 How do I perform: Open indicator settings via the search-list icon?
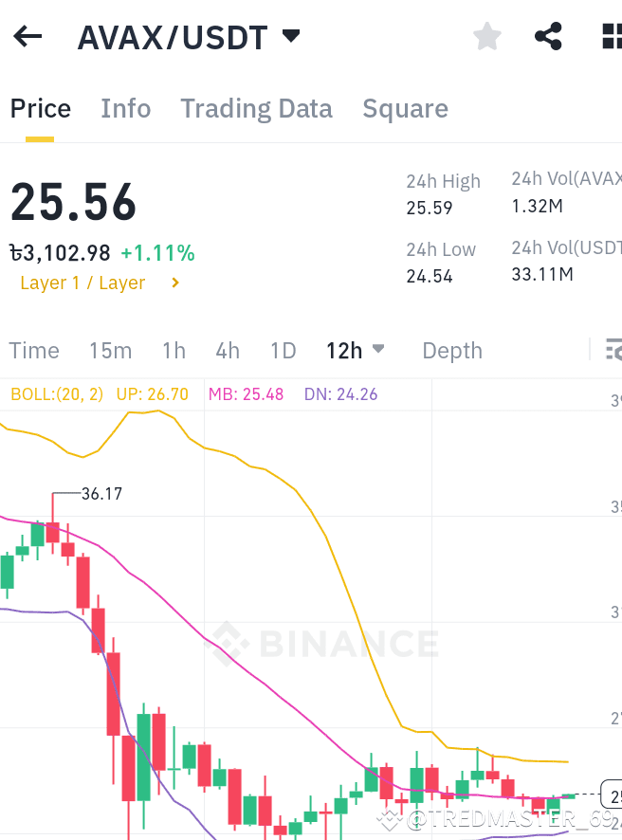(x=614, y=350)
